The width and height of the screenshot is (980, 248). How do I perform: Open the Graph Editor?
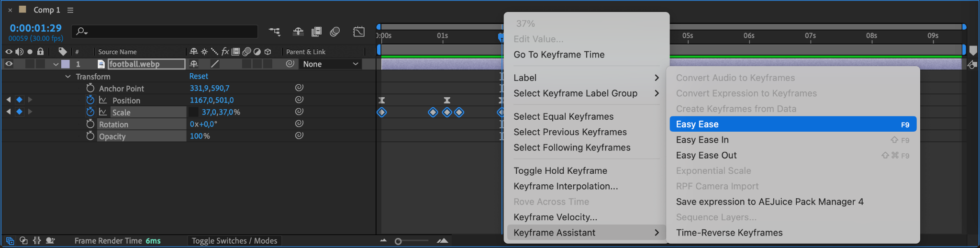359,32
